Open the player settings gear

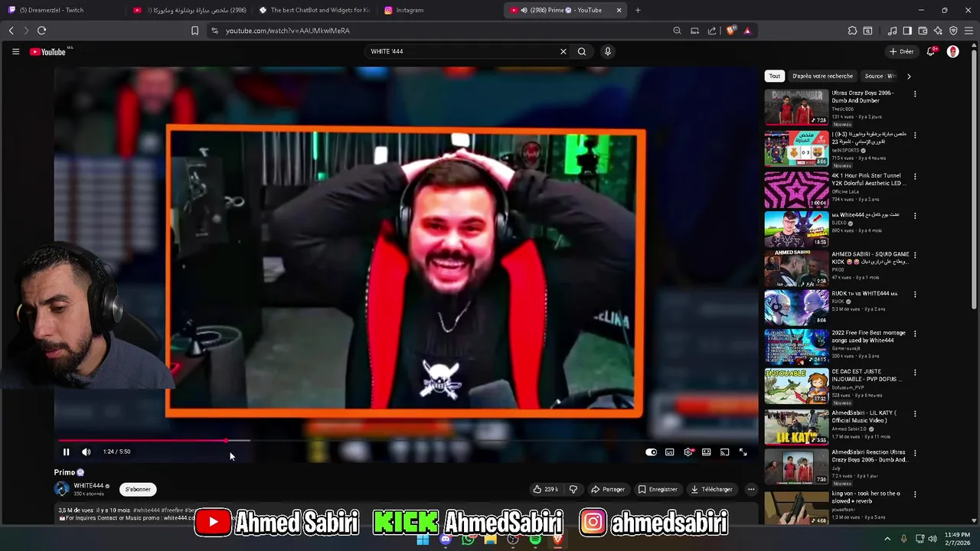coord(688,452)
